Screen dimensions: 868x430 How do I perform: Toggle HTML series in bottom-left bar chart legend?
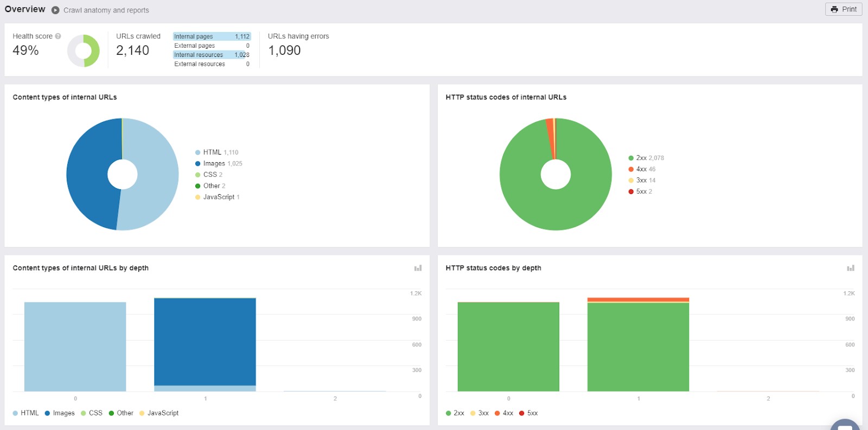pos(25,413)
